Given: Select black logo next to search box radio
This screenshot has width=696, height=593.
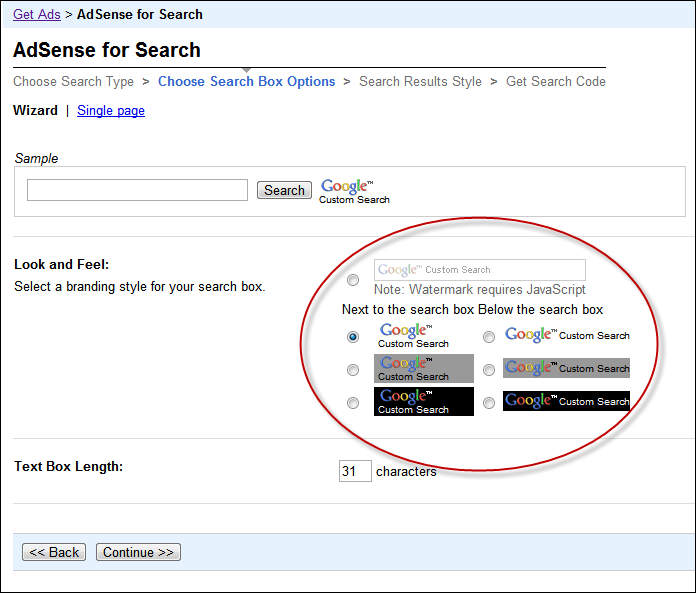Looking at the screenshot, I should 353,403.
